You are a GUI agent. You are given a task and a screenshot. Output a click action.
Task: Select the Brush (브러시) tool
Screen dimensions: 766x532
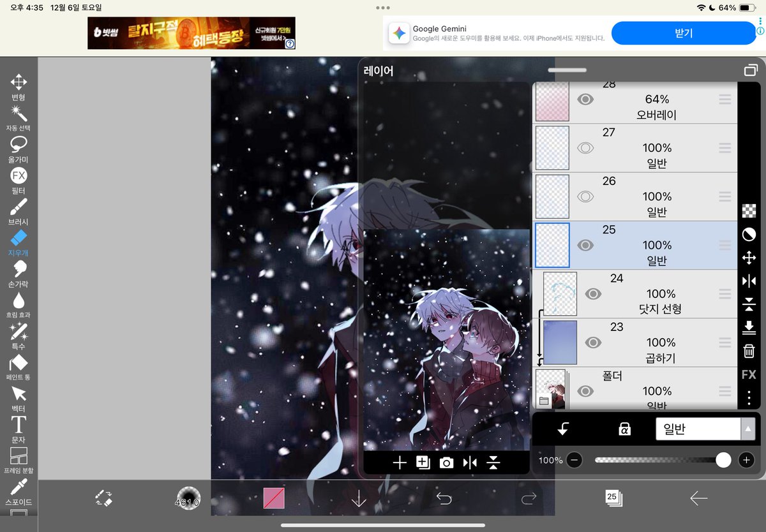[19, 212]
